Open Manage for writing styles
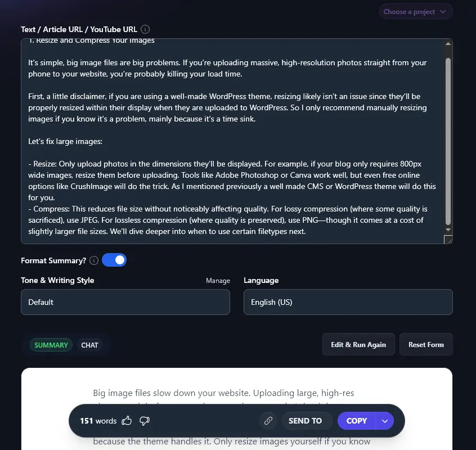The width and height of the screenshot is (476, 450). [x=218, y=280]
